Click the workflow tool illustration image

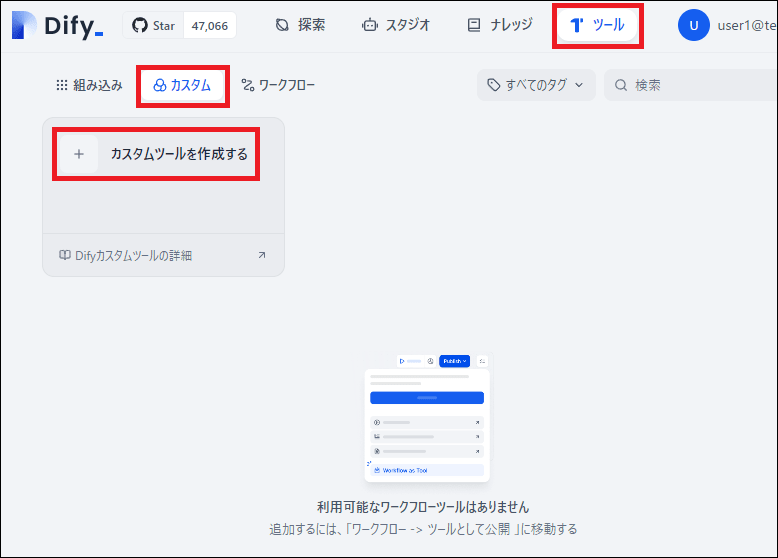427,418
